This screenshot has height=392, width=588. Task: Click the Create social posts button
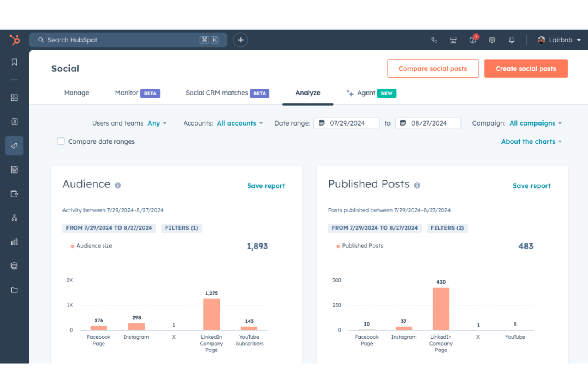pyautogui.click(x=526, y=68)
